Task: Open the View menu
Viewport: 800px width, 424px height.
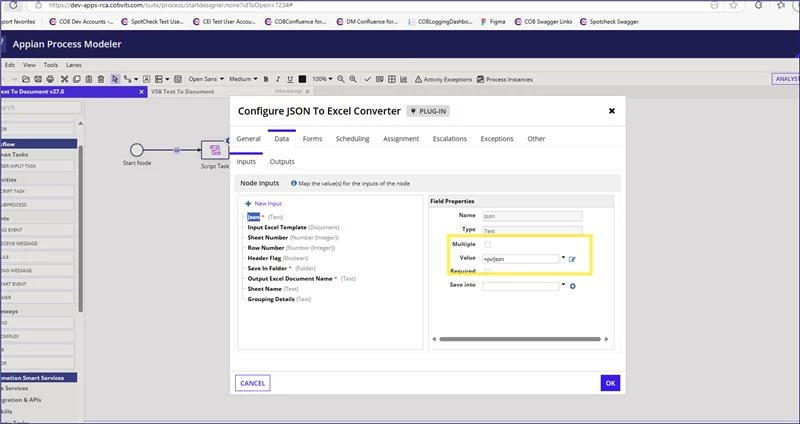Action: (29, 65)
